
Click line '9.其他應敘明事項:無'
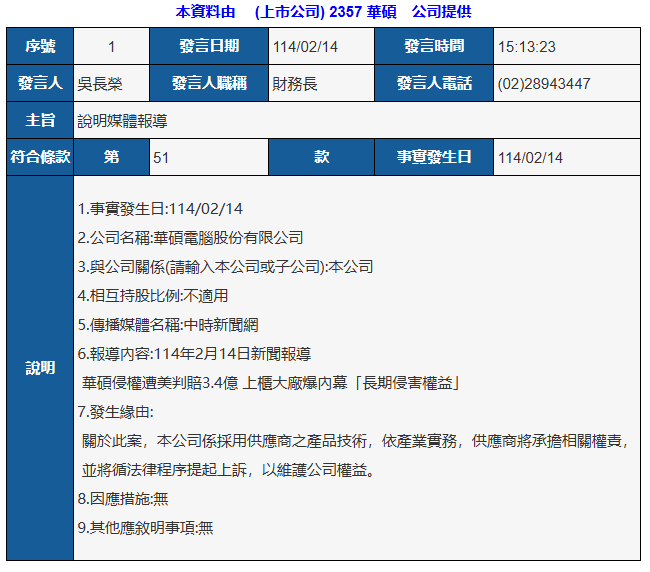pyautogui.click(x=145, y=528)
